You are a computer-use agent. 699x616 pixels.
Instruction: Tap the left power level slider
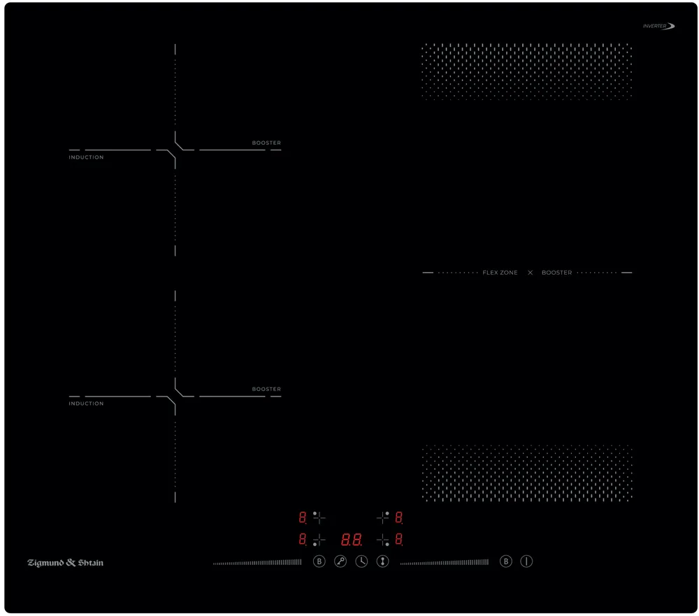[x=257, y=562]
